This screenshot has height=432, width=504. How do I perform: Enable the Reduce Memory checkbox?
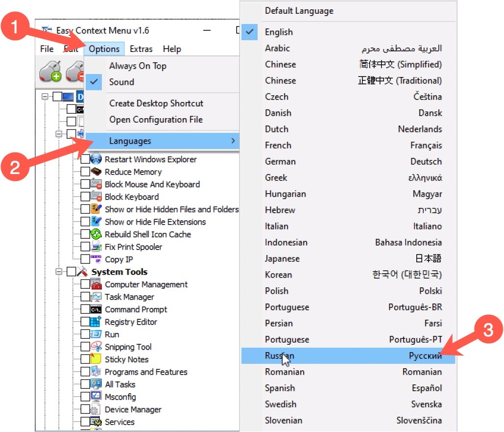tap(85, 172)
